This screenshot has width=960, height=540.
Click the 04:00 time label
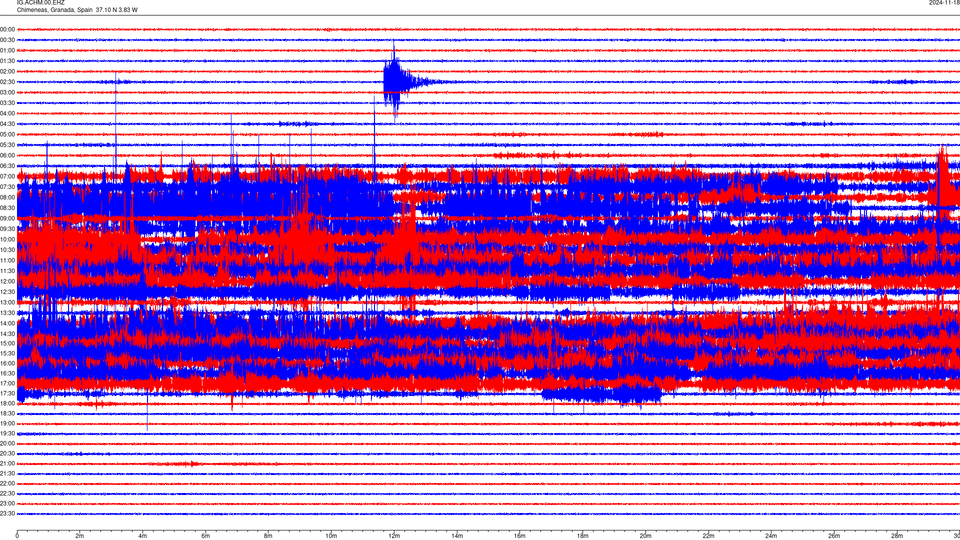pos(7,113)
